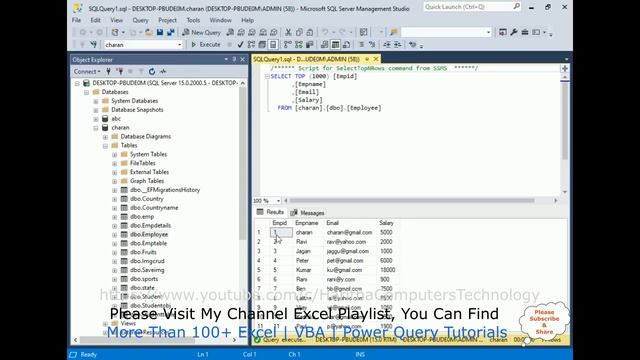This screenshot has height=360, width=640.
Task: Click the Save All icon
Action: tap(171, 32)
